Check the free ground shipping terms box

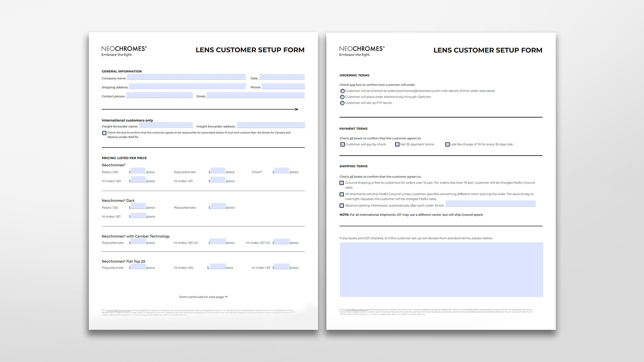(342, 183)
